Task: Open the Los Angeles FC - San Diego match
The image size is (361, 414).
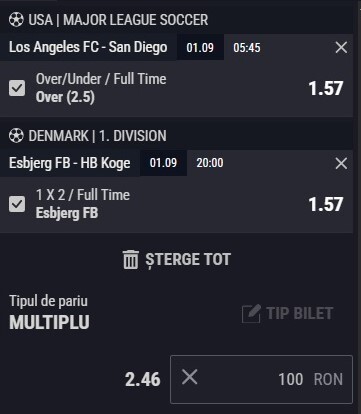Action: click(x=88, y=47)
